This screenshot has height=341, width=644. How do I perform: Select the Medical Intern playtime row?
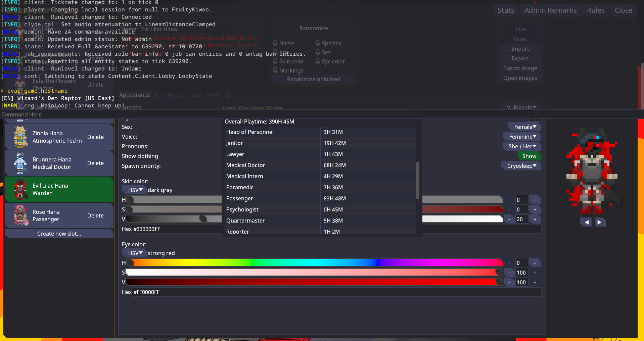pos(320,176)
